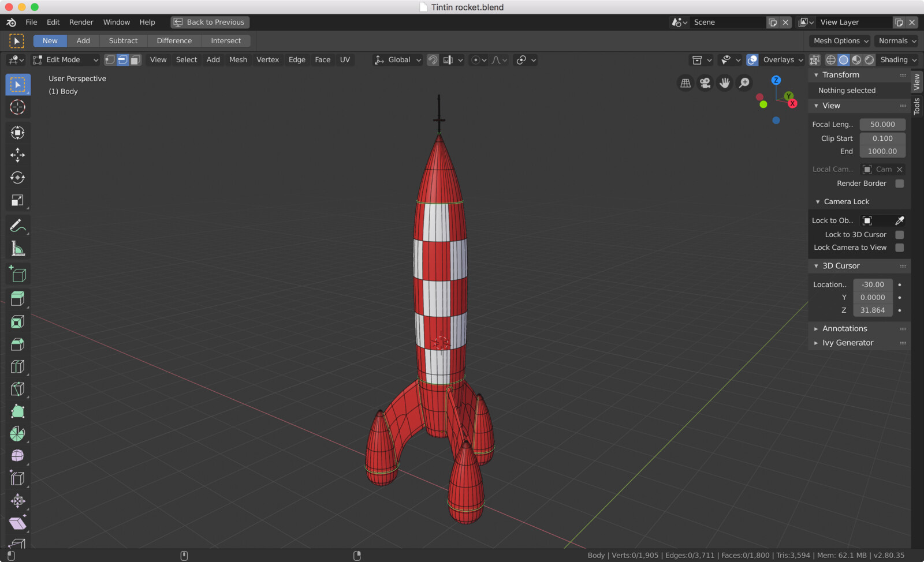The width and height of the screenshot is (924, 562).
Task: Collapse the Transform panel
Action: pyautogui.click(x=816, y=75)
